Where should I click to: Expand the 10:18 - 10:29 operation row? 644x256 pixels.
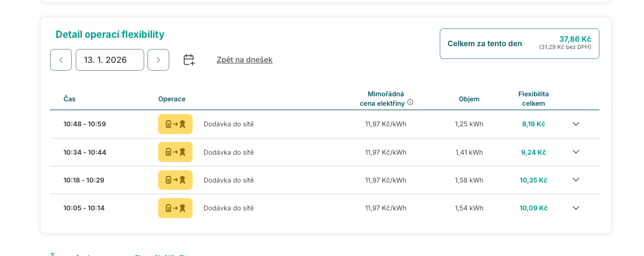pyautogui.click(x=576, y=180)
